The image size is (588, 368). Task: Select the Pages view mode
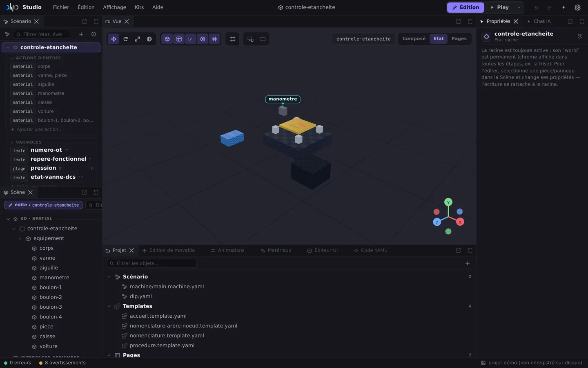pyautogui.click(x=459, y=38)
